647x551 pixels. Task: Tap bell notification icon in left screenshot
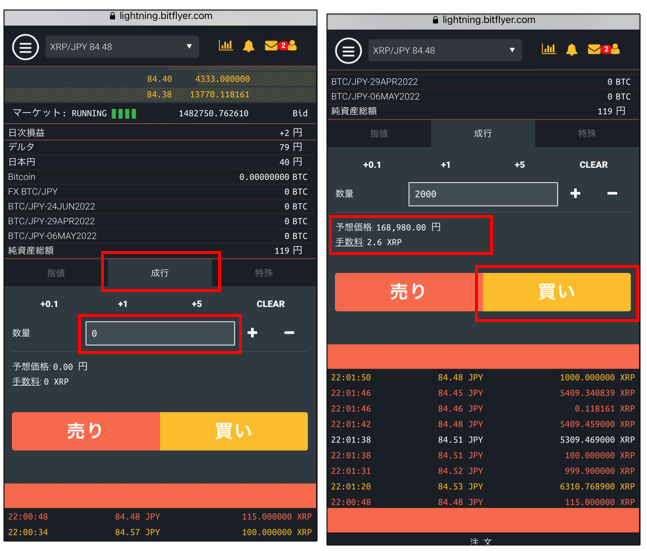click(x=248, y=46)
